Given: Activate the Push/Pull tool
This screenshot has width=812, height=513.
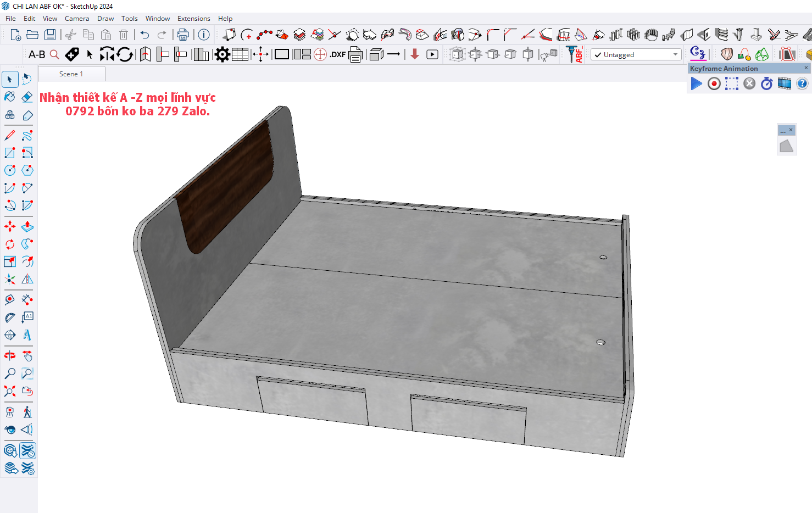Looking at the screenshot, I should click(27, 226).
